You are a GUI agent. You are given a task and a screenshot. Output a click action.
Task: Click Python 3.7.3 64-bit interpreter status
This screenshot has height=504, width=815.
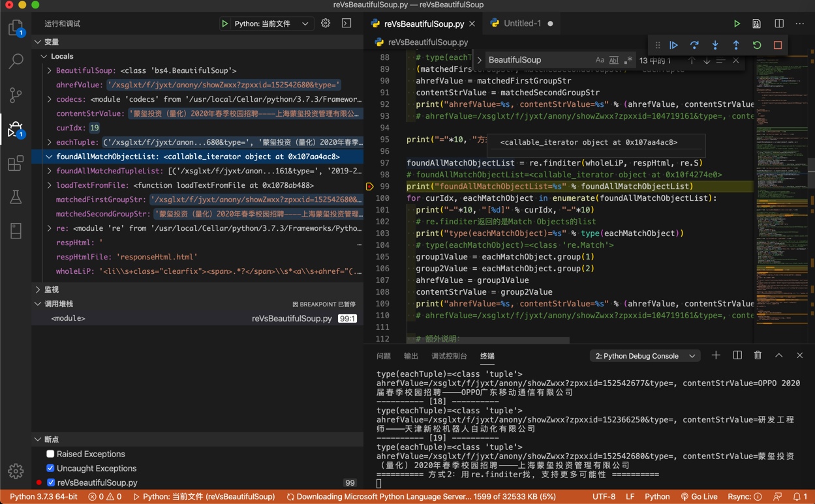pyautogui.click(x=43, y=497)
